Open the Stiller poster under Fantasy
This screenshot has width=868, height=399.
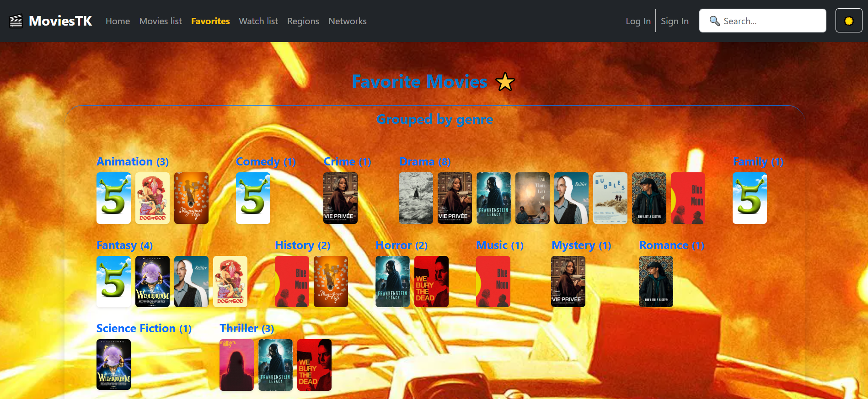[x=191, y=282]
